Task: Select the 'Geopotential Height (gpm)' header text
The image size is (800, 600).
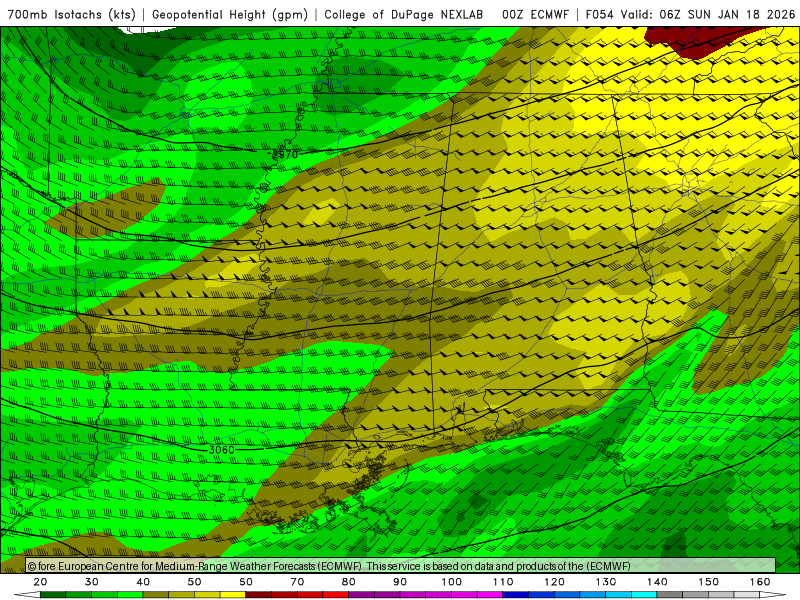Action: pyautogui.click(x=230, y=15)
